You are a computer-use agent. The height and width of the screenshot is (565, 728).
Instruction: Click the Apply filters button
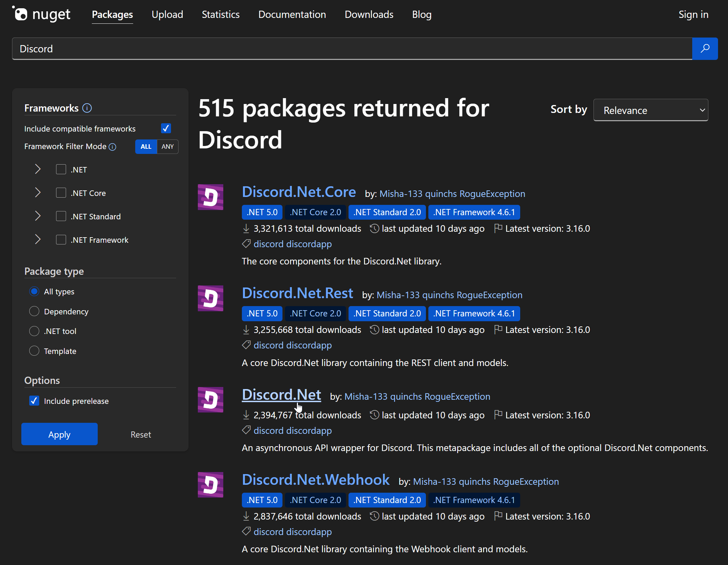60,434
